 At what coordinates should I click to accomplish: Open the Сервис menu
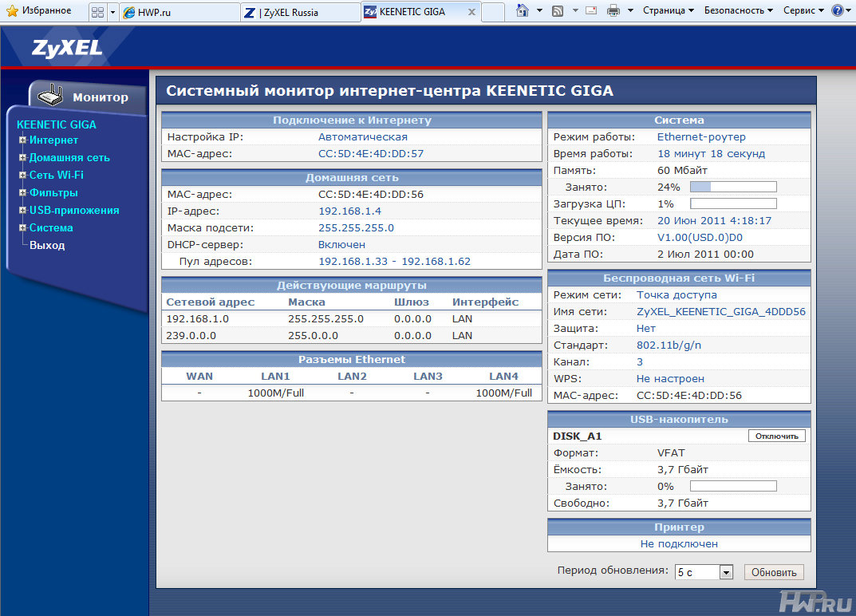(803, 10)
